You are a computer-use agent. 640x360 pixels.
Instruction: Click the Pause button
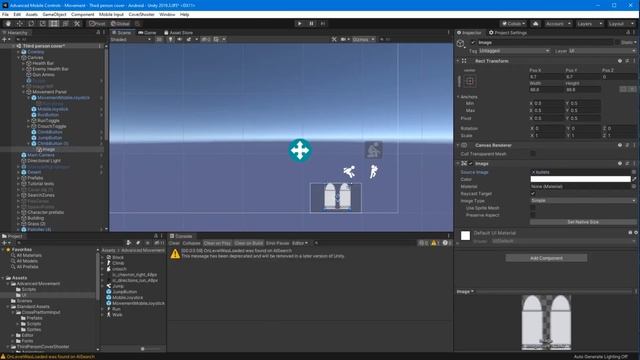tap(311, 24)
